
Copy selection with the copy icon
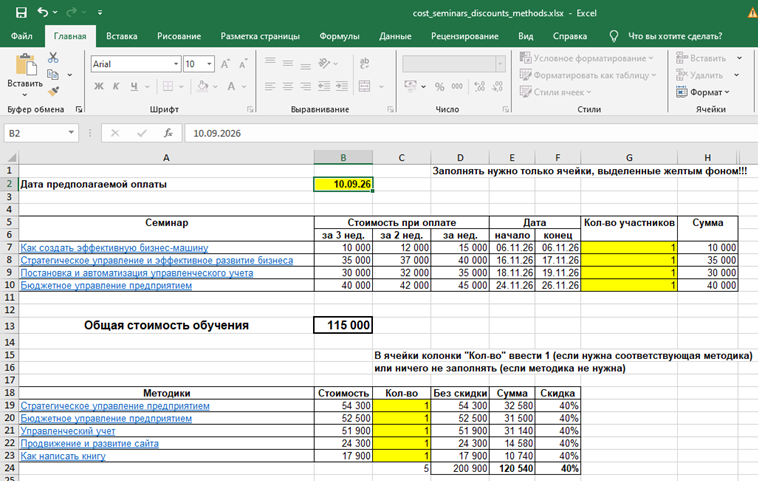click(x=53, y=74)
